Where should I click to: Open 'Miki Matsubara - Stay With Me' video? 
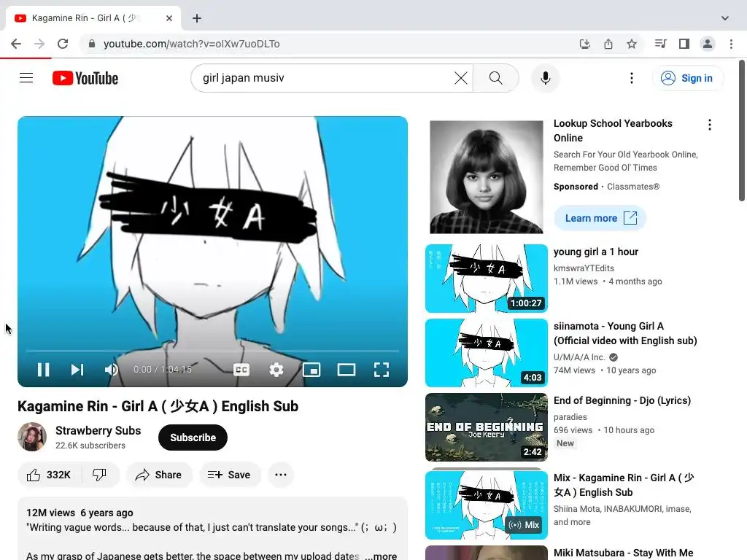point(623,553)
